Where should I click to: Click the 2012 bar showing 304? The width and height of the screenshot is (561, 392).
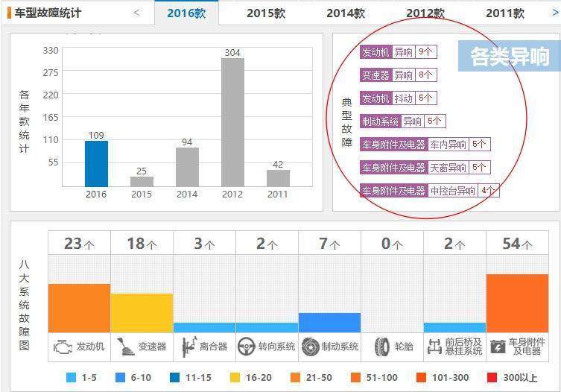(x=232, y=122)
